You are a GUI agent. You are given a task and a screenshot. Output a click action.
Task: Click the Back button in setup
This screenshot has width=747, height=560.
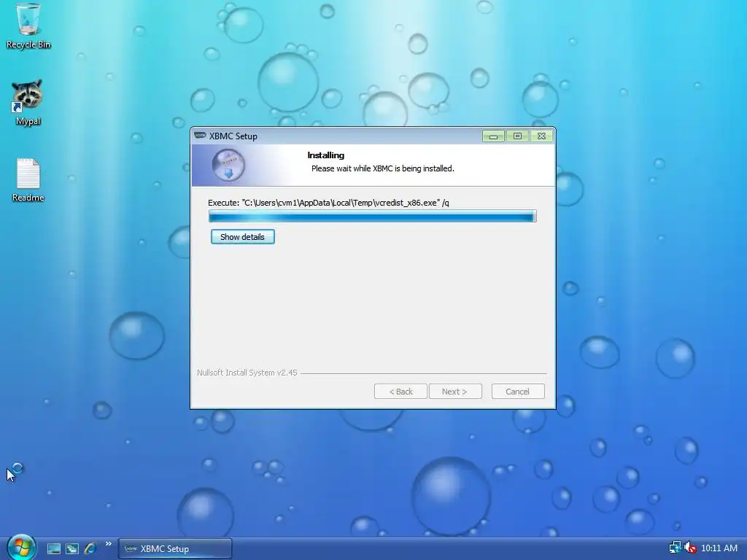tap(400, 392)
